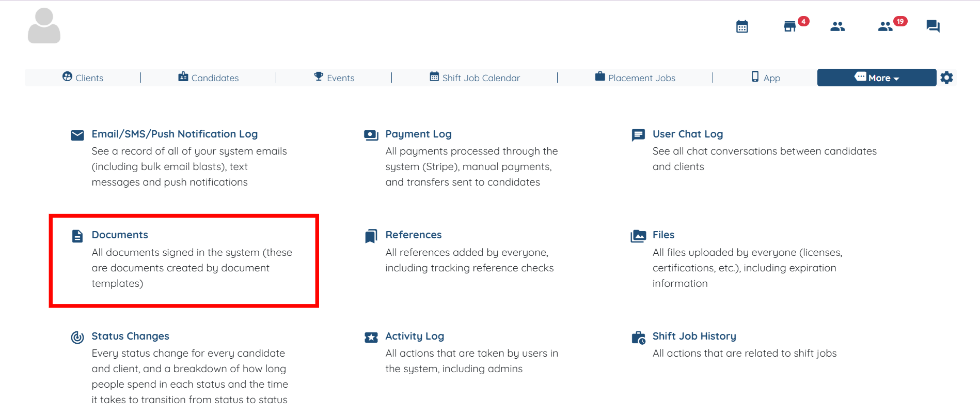The height and width of the screenshot is (413, 980).
Task: Open settings via the gear icon
Action: pyautogui.click(x=946, y=78)
